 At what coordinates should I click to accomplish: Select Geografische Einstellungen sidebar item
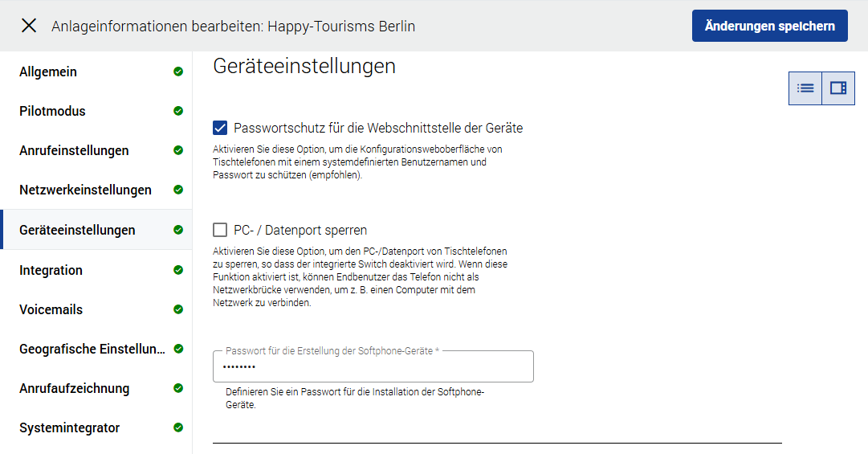[92, 349]
